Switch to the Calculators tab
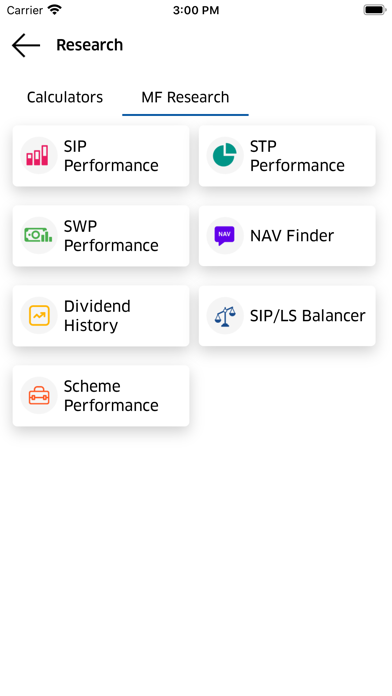The height and width of the screenshot is (696, 392). coord(65,97)
